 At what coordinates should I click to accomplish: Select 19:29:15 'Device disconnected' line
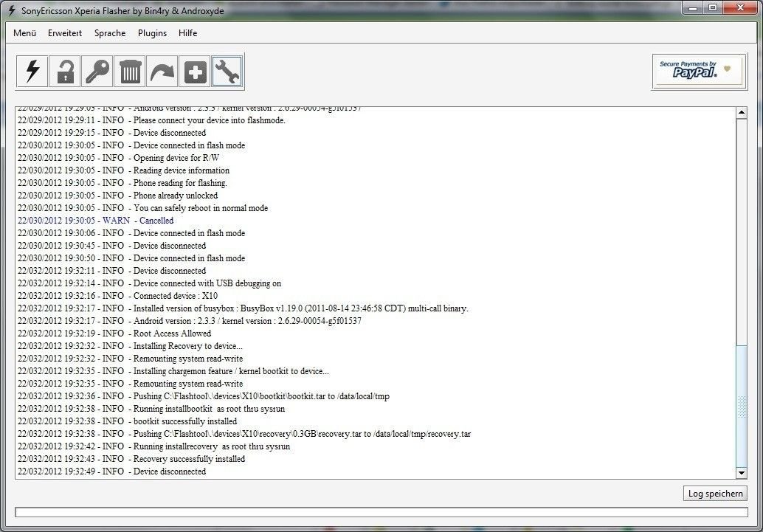point(111,133)
